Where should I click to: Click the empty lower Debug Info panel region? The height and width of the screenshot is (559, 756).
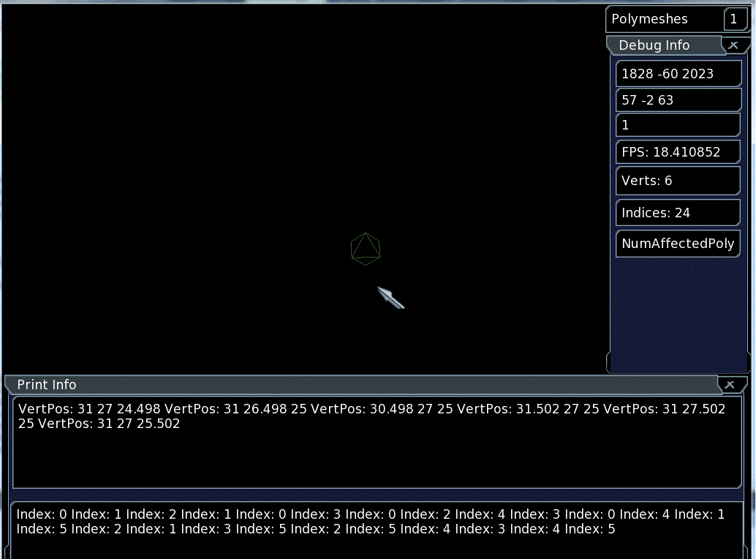(x=678, y=315)
